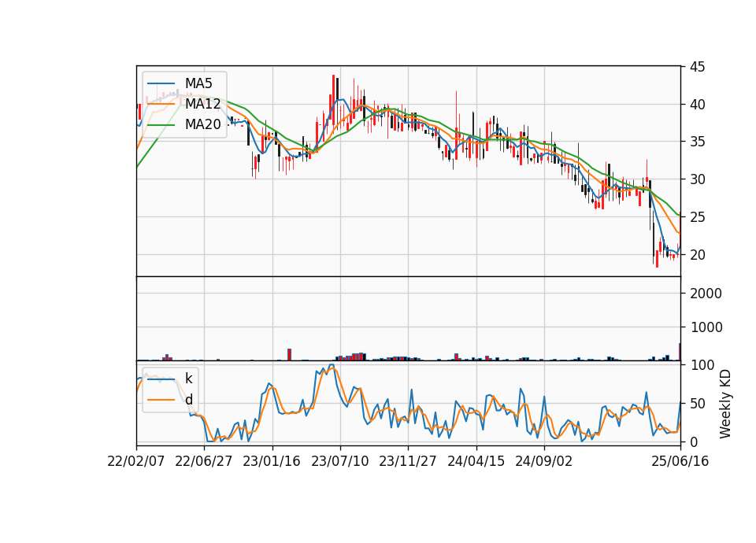Viewport: 756px width, 543px height.
Task: Click the 23/11/27 date tick label
Action: 408,461
